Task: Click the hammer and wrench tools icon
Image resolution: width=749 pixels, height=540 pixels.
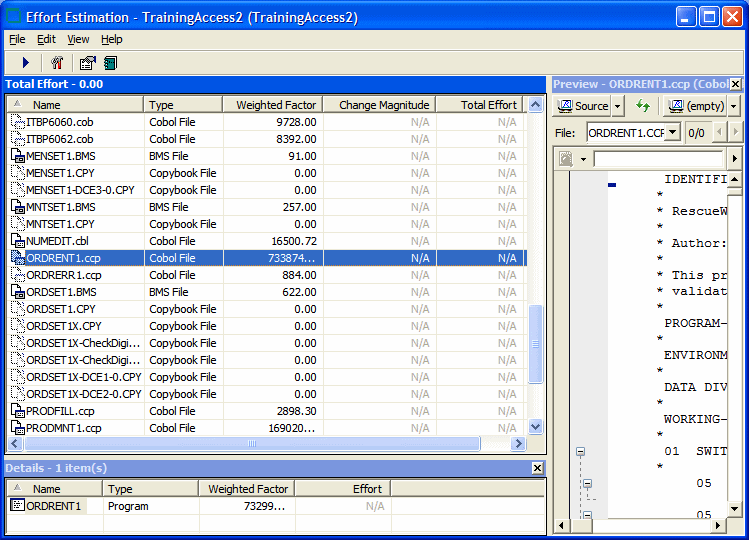Action: [x=57, y=63]
